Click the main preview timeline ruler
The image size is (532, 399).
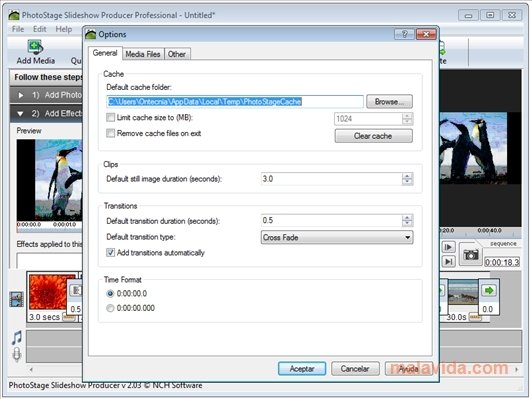click(x=480, y=232)
